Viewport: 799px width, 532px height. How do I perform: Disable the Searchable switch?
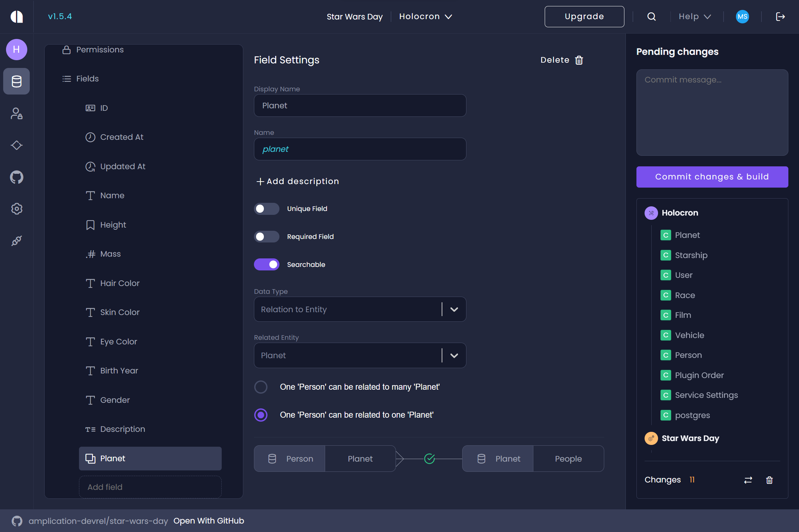(267, 265)
